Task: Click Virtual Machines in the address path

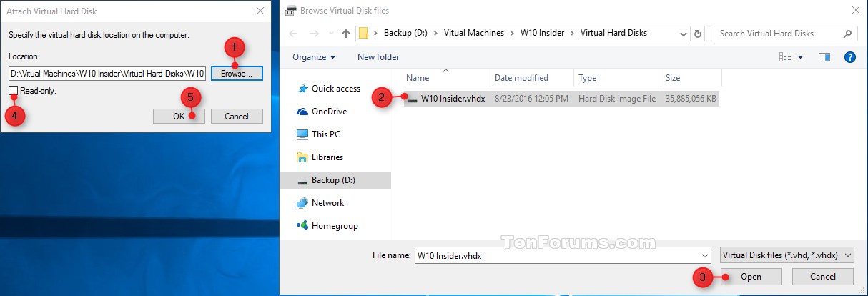Action: 473,33
